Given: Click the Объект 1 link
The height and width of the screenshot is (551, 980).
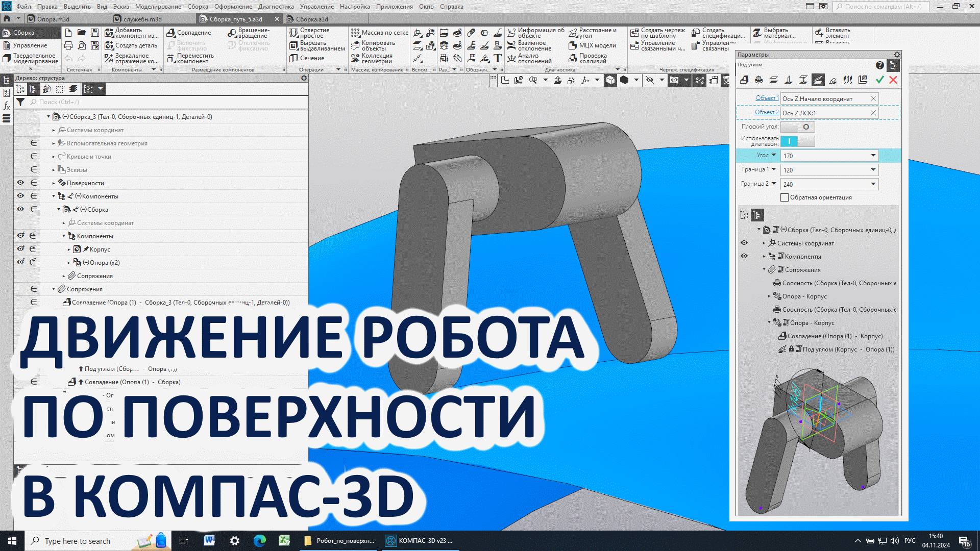Looking at the screenshot, I should (x=767, y=98).
